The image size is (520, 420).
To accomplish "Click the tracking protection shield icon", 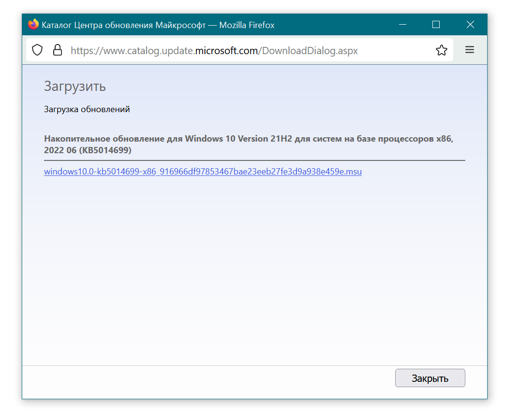I will [37, 50].
